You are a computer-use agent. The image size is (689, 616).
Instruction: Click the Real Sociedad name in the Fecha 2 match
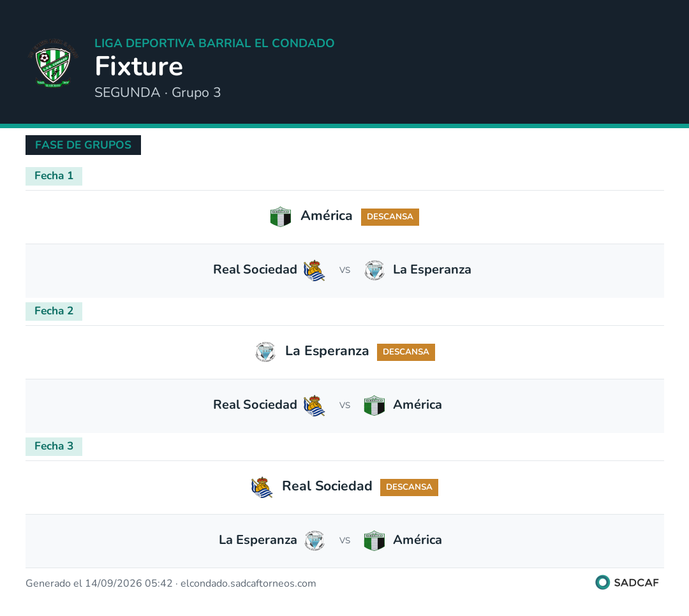255,405
